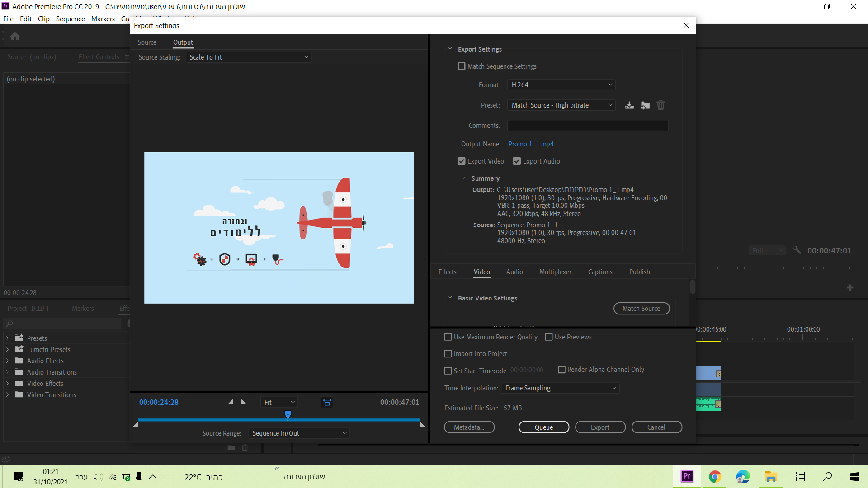The height and width of the screenshot is (488, 868).
Task: Open the Format dropdown showing H.264
Action: pos(561,85)
